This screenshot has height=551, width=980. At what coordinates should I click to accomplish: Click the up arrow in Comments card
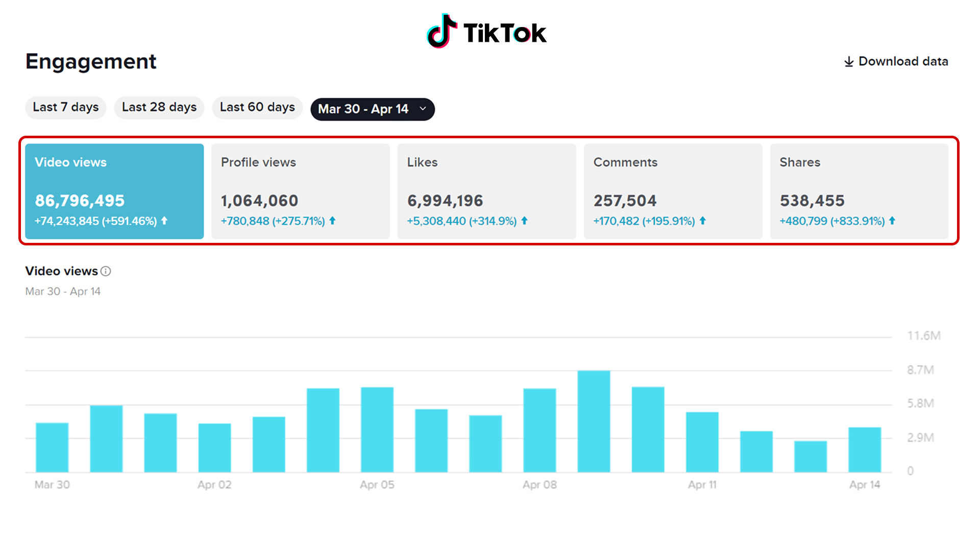[x=702, y=221]
